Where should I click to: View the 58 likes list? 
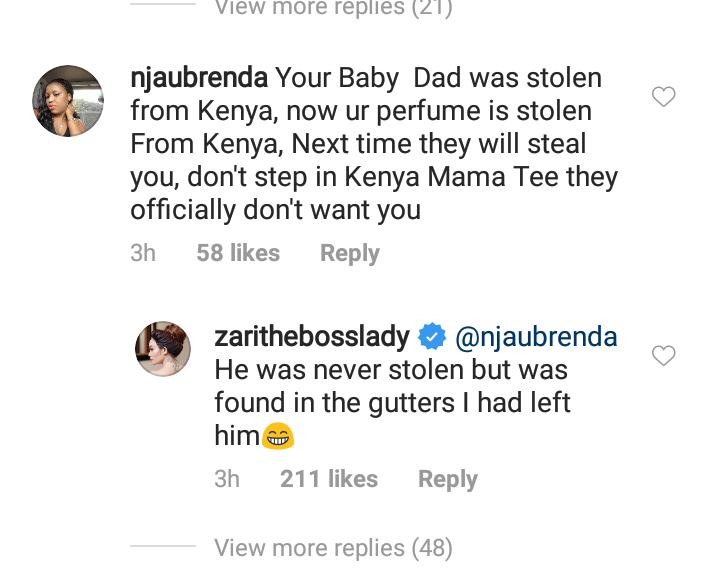(238, 253)
